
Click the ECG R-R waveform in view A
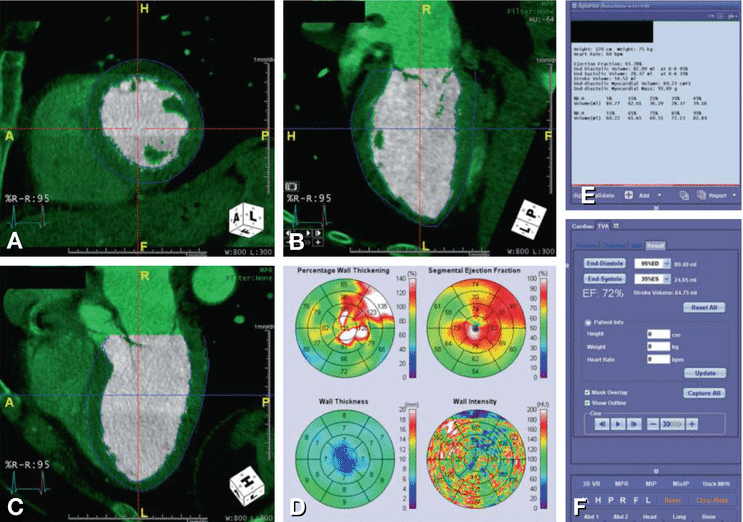click(x=27, y=216)
